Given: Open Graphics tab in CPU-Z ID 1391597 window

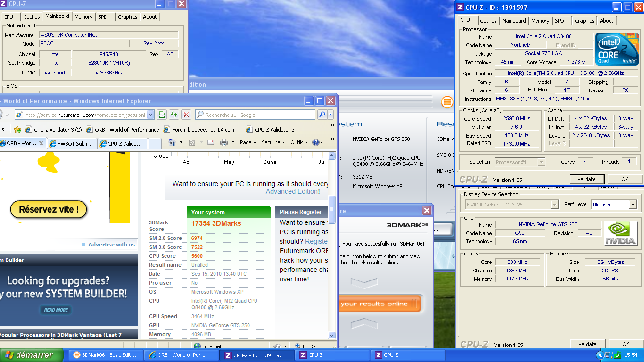Looking at the screenshot, I should [x=584, y=21].
